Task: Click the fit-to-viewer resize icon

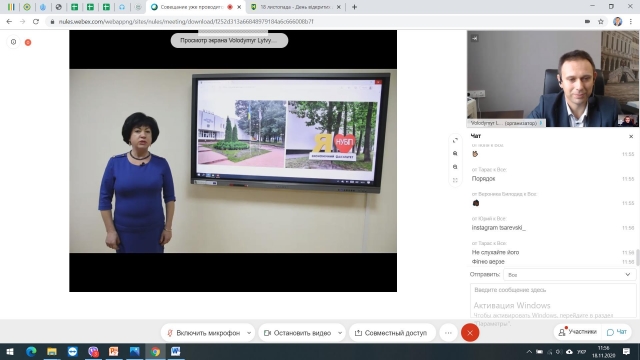Action: pyautogui.click(x=455, y=140)
